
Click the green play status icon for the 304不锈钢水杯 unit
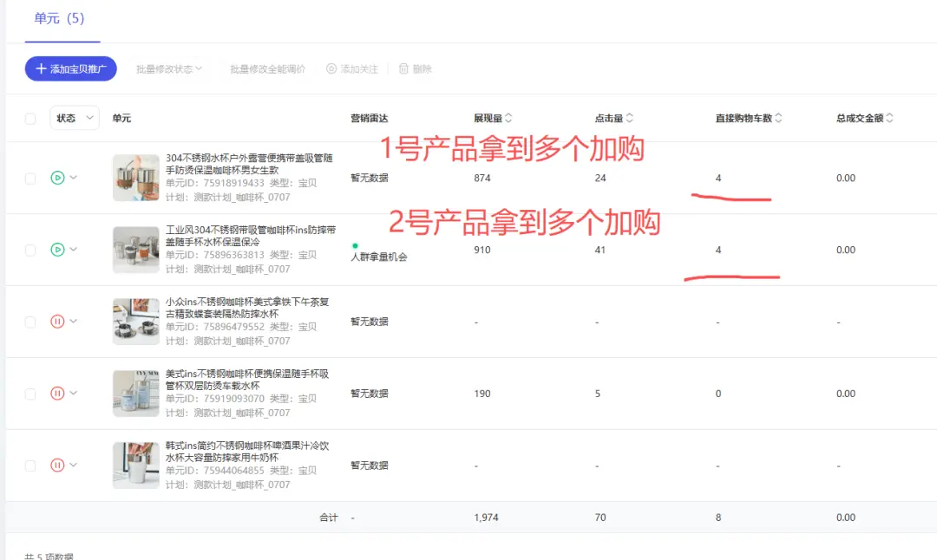tap(57, 178)
